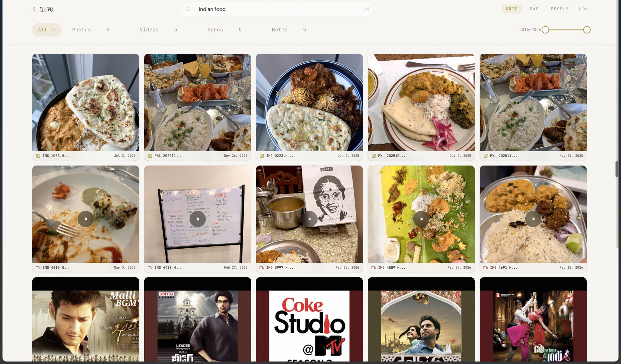Play the IMG_4610_H video
Image resolution: width=621 pixels, height=364 pixels.
(x=86, y=219)
